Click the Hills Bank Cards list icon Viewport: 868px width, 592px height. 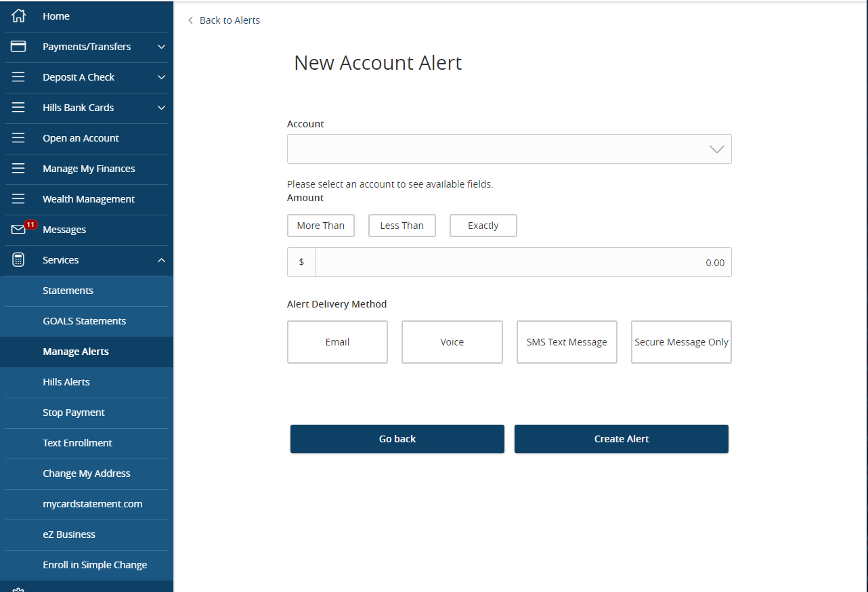coord(18,108)
